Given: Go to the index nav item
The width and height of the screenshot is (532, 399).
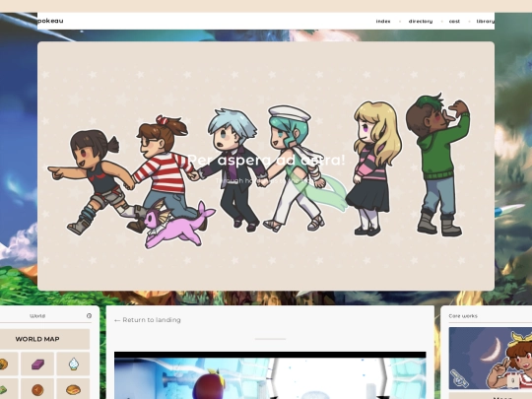Looking at the screenshot, I should (x=383, y=21).
